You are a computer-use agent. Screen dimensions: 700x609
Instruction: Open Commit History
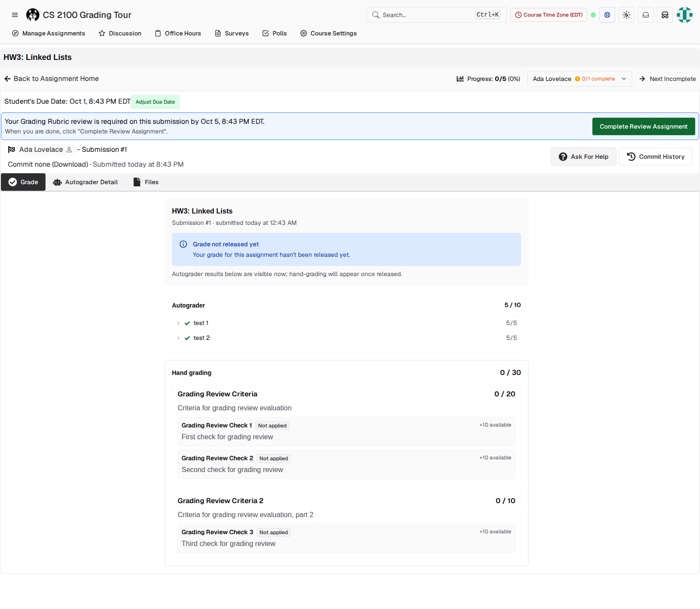click(x=656, y=157)
